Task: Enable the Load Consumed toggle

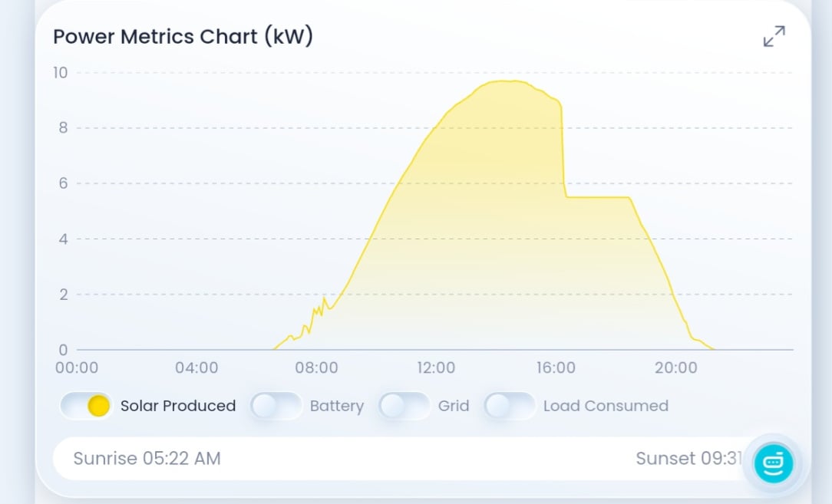Action: (510, 406)
